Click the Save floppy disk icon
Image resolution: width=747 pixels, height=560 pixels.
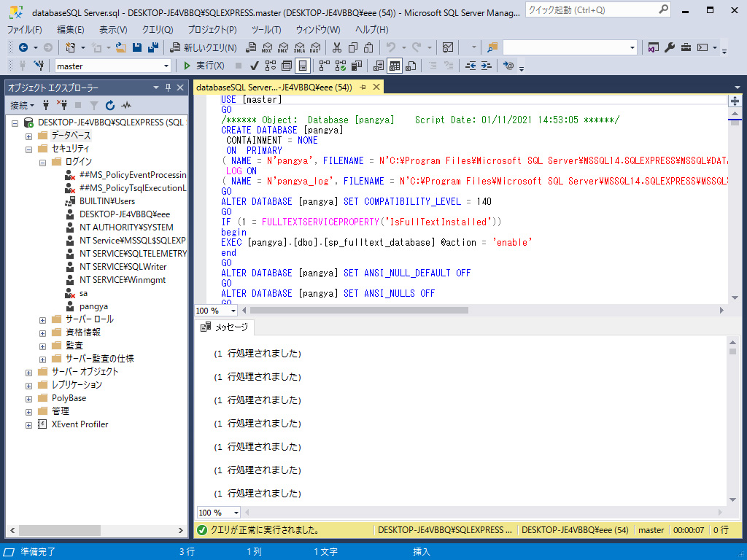[137, 47]
